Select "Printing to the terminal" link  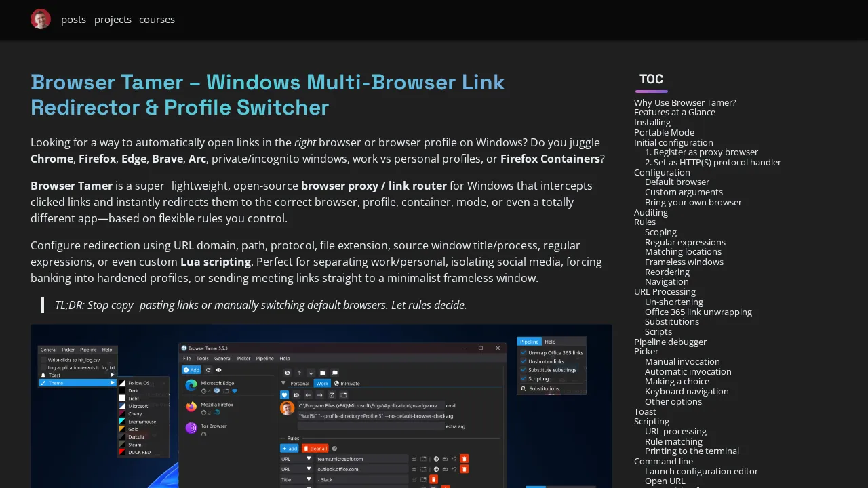pos(692,451)
